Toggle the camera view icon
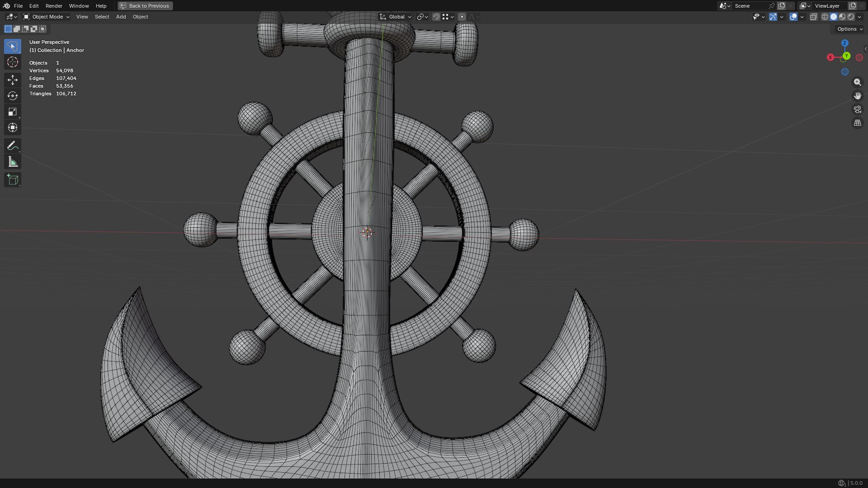This screenshot has height=488, width=868. pyautogui.click(x=857, y=109)
